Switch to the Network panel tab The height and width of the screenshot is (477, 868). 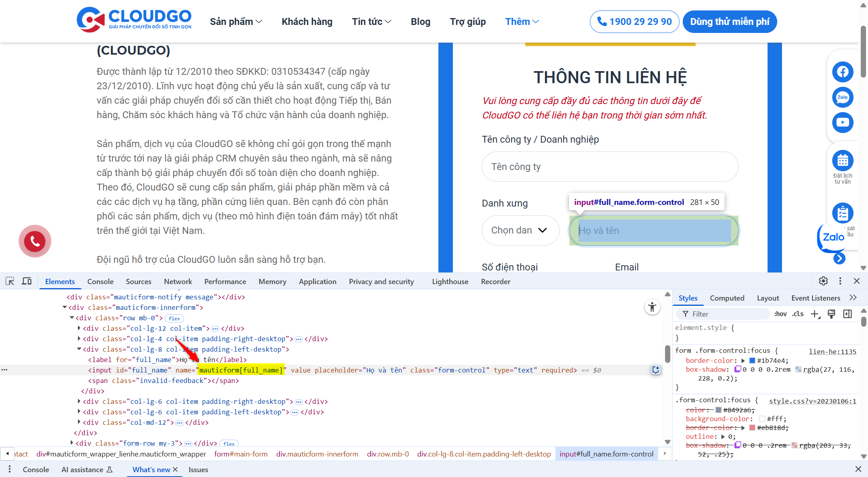178,281
